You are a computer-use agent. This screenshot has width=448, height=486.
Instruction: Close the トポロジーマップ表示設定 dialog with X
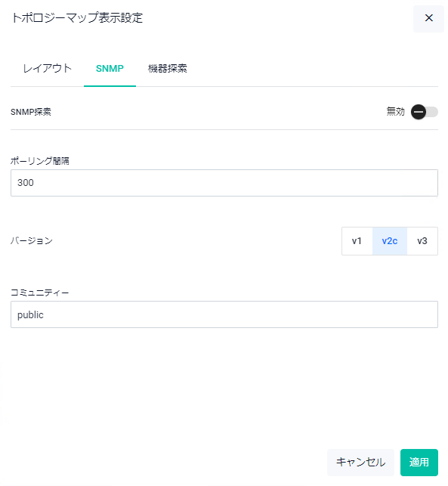coord(428,18)
